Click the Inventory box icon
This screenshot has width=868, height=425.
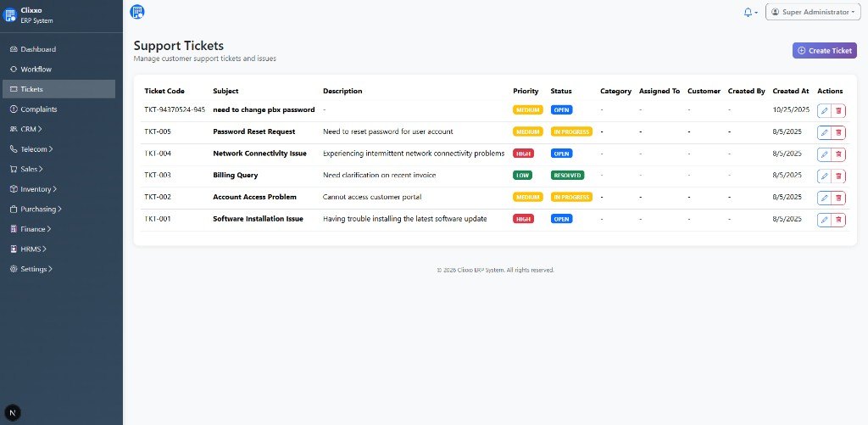(14, 189)
